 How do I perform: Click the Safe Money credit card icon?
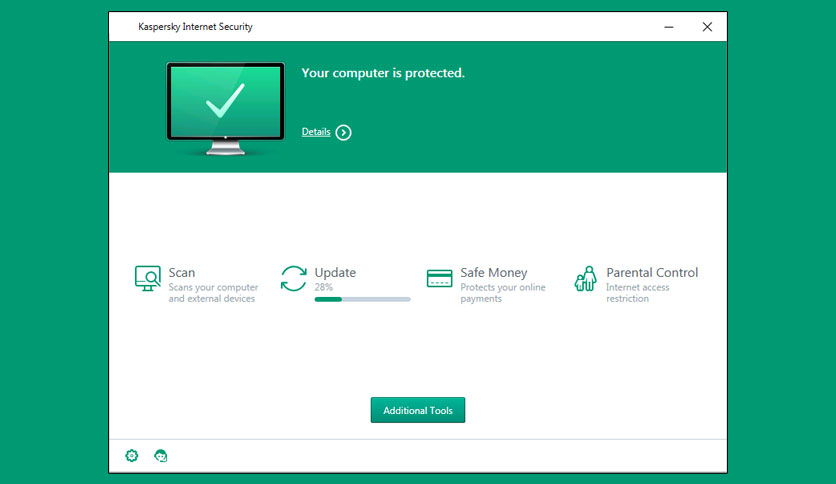click(439, 278)
